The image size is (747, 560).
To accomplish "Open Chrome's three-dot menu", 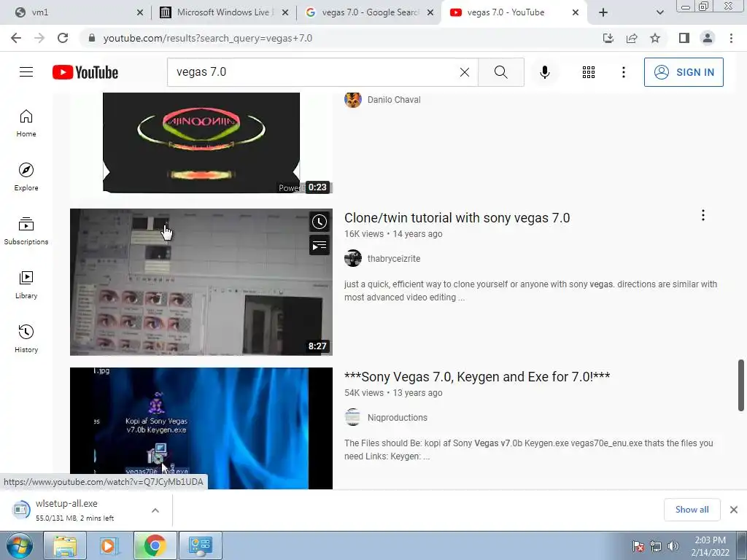I will click(731, 38).
